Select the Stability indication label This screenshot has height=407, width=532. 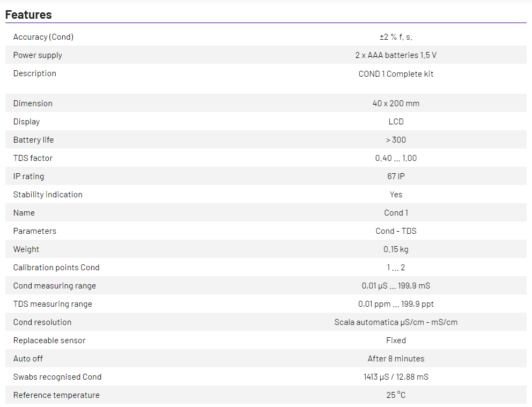[x=48, y=195]
